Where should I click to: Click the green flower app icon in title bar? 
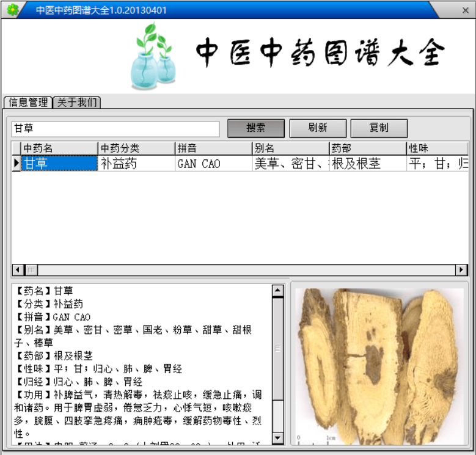(12, 10)
